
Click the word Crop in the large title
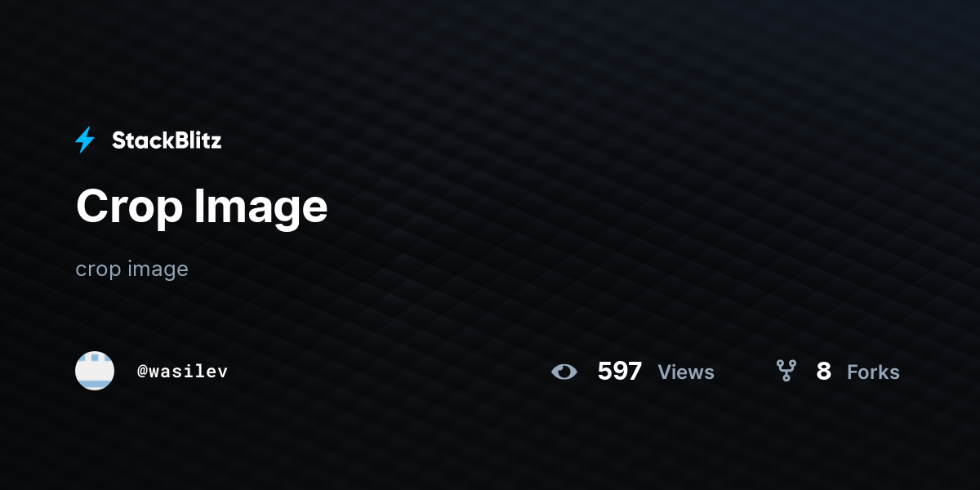(129, 207)
